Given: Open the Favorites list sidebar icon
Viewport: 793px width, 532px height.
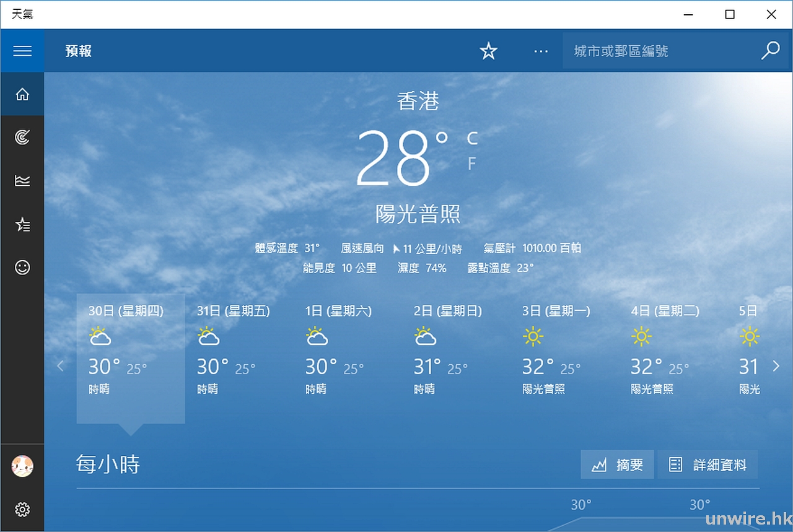Looking at the screenshot, I should point(22,224).
